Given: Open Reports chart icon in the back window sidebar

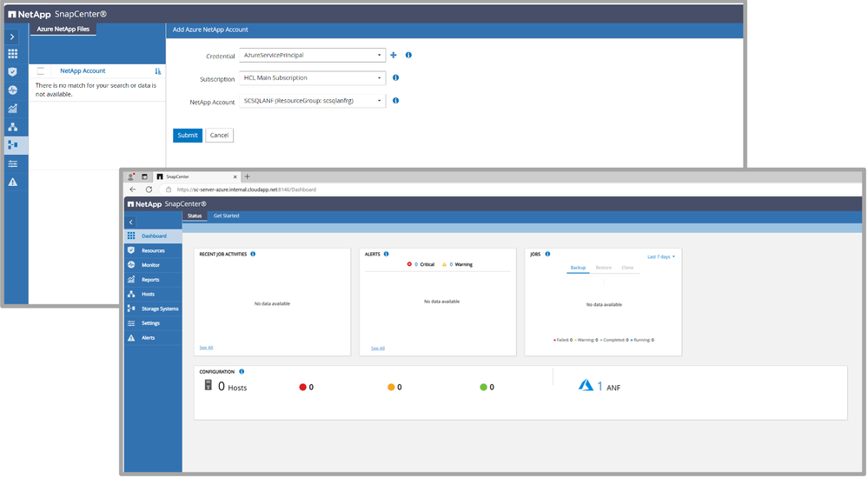Looking at the screenshot, I should point(12,109).
